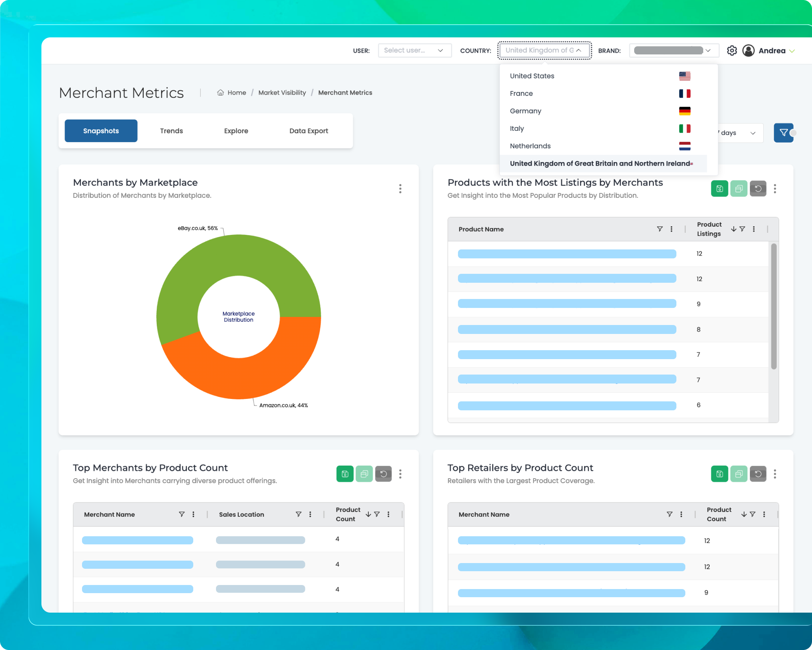Open the Select user dropdown
Screen dimensions: 812x650
(415, 50)
